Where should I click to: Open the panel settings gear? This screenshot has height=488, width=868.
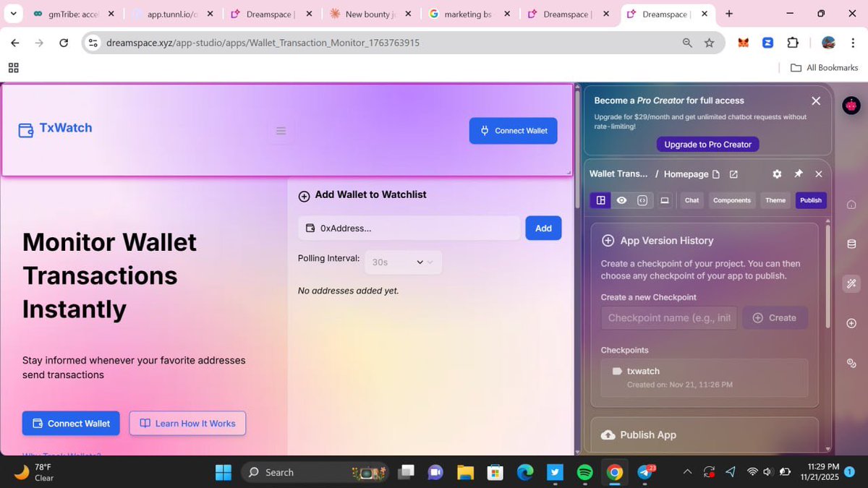point(777,174)
